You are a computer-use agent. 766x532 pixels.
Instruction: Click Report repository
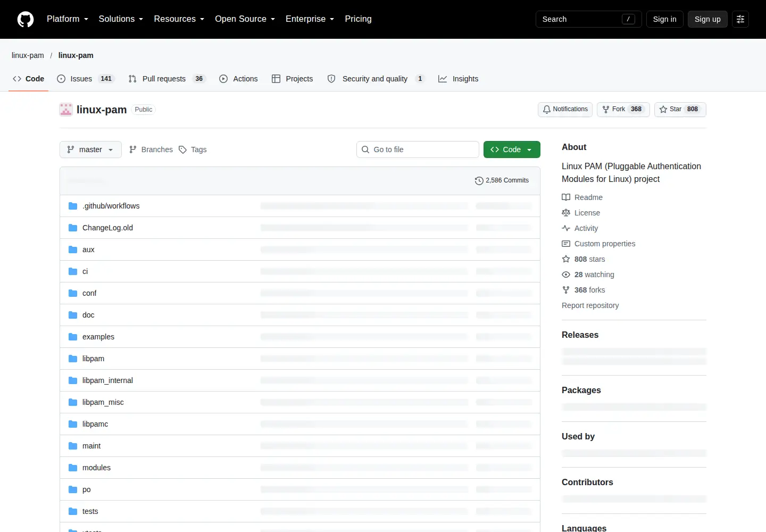click(590, 305)
